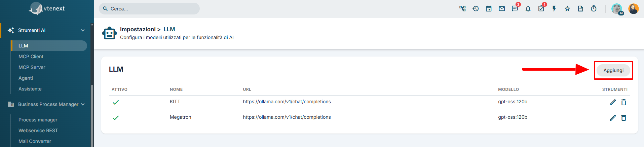The width and height of the screenshot is (644, 147).
Task: Open chat messages with 3 badge
Action: point(515,8)
